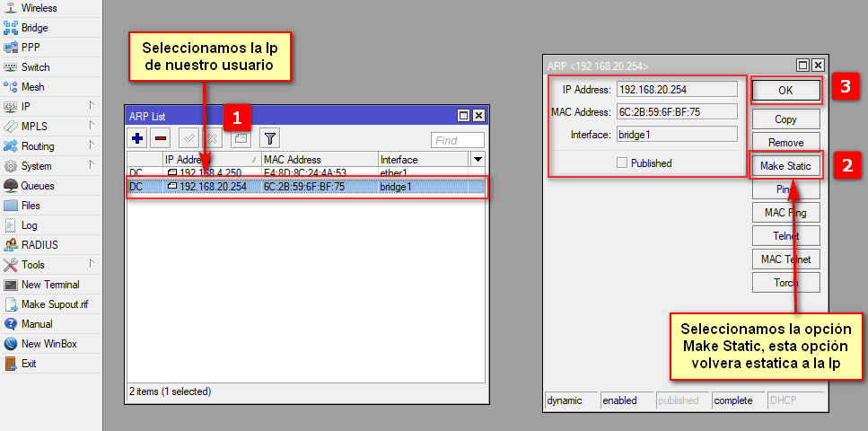Click the Filter funnel icon in ARP List
Viewport: 868px width, 431px height.
click(x=268, y=138)
